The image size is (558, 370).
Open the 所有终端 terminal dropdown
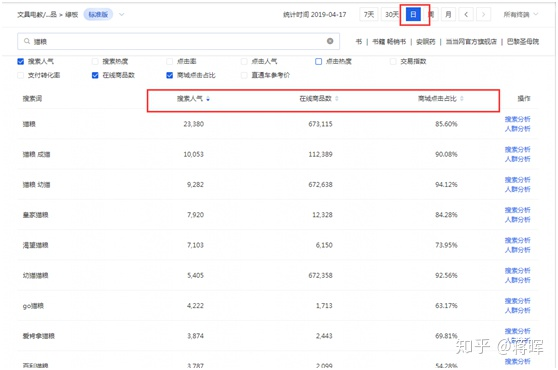(x=521, y=15)
